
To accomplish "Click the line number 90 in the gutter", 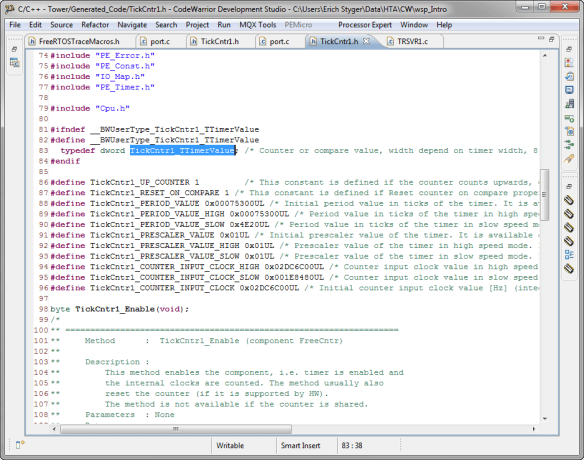I will (44, 225).
